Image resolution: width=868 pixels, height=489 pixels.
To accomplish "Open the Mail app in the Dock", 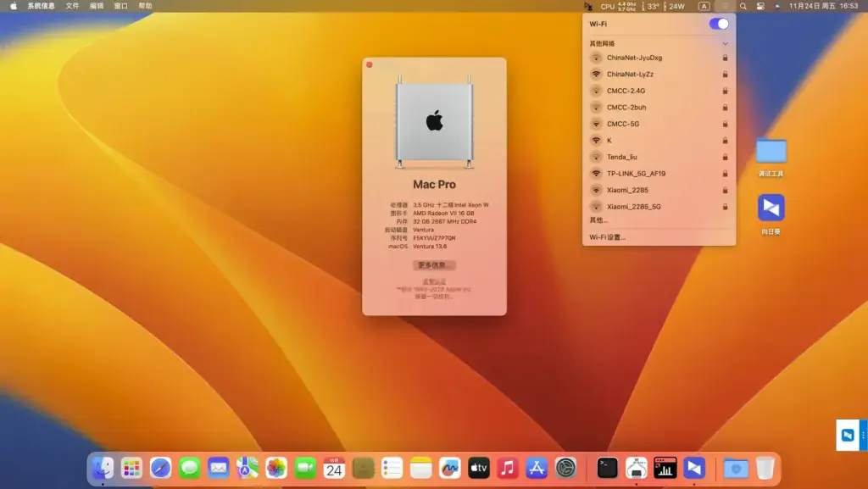I will (218, 468).
